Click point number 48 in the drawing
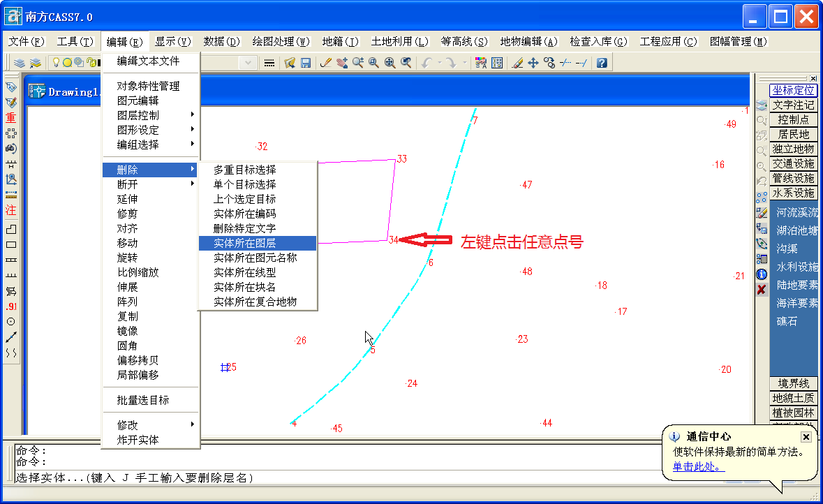Viewport: 823px width, 504px height. tap(526, 272)
